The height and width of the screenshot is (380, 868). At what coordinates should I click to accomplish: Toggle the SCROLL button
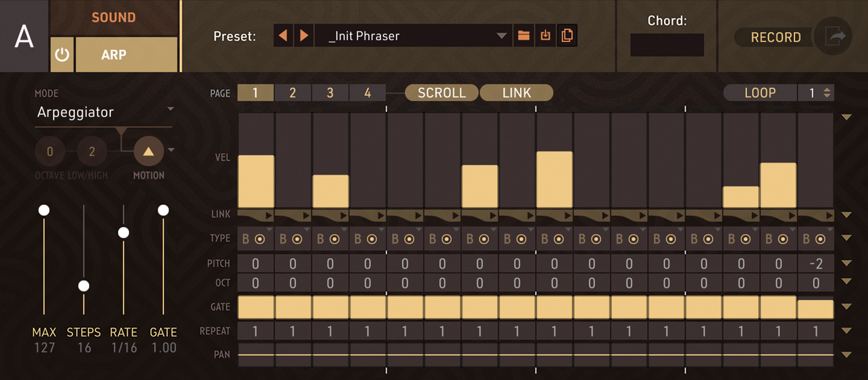click(x=441, y=93)
